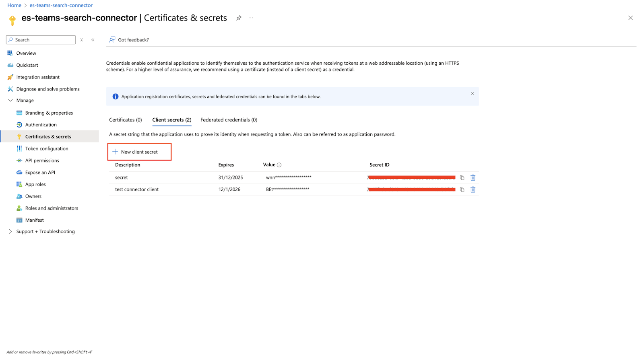644x356 pixels.
Task: Pin this blade with the pin icon
Action: pyautogui.click(x=239, y=18)
